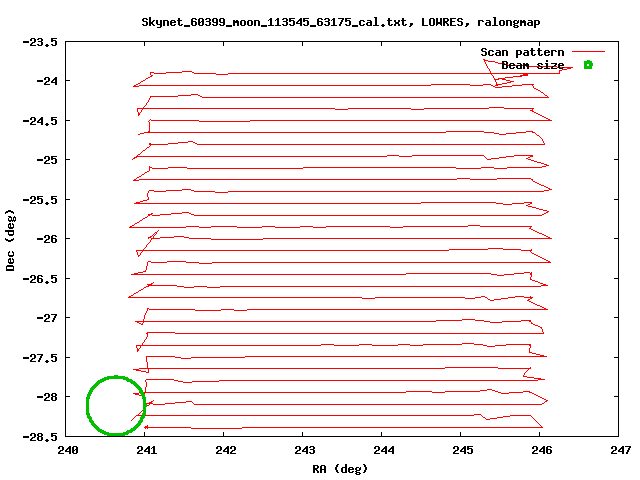Click the 'Dec (deg)' y-axis label
This screenshot has width=640, height=480.
tap(10, 240)
